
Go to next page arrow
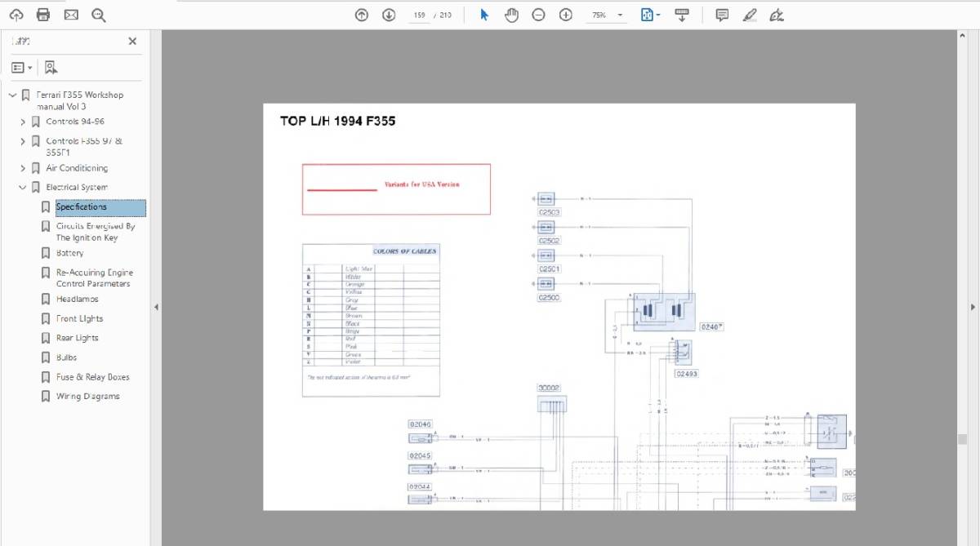click(389, 15)
